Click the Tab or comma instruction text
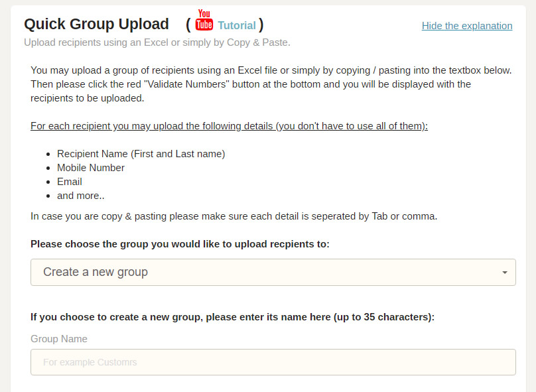 [234, 216]
